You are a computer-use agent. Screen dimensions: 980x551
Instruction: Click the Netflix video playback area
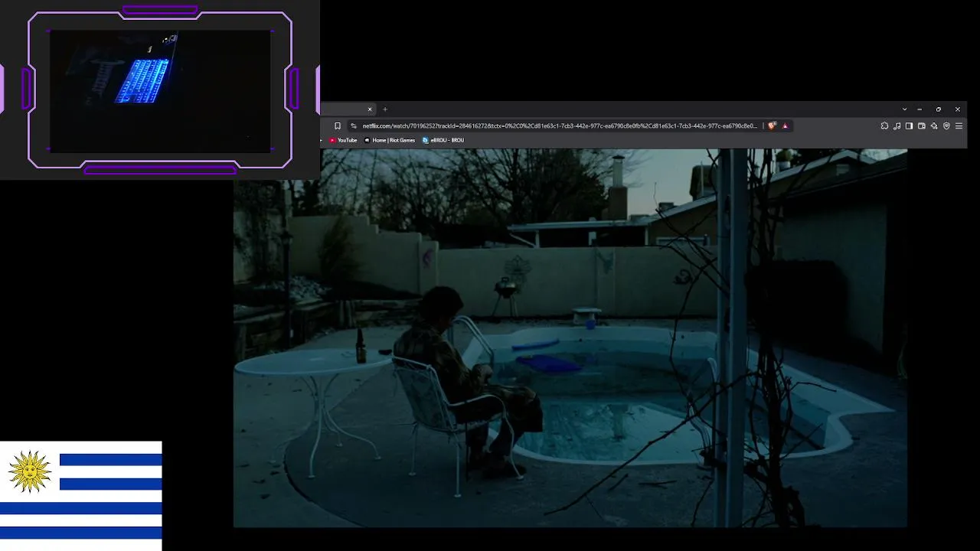pos(570,338)
